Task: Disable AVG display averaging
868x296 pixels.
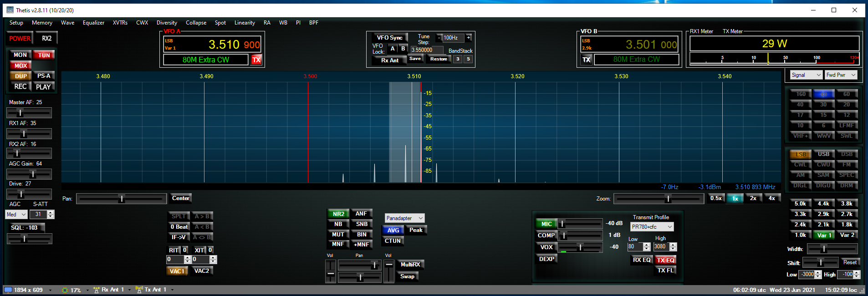Action: [x=393, y=231]
